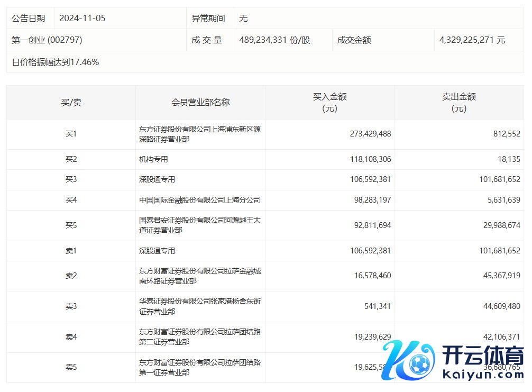The height and width of the screenshot is (392, 532).
Task: Select 深股通专用 in the 卖1 row
Action: (157, 251)
